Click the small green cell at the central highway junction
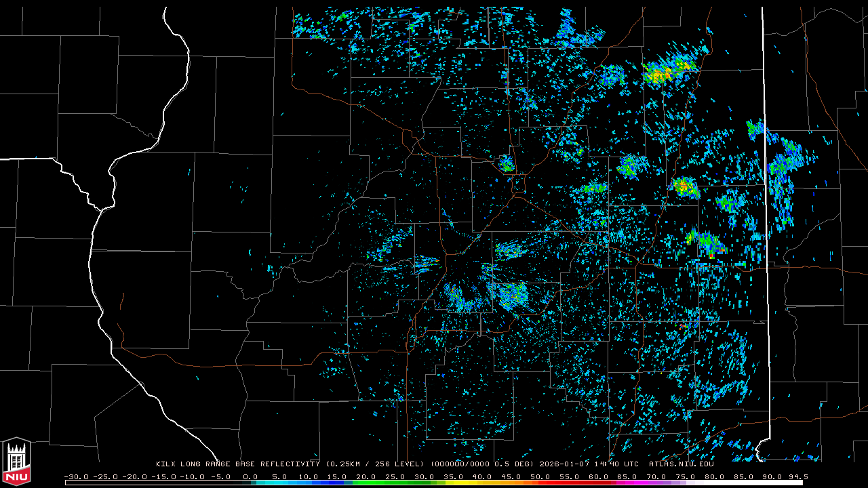This screenshot has height=488, width=868. coord(506,164)
